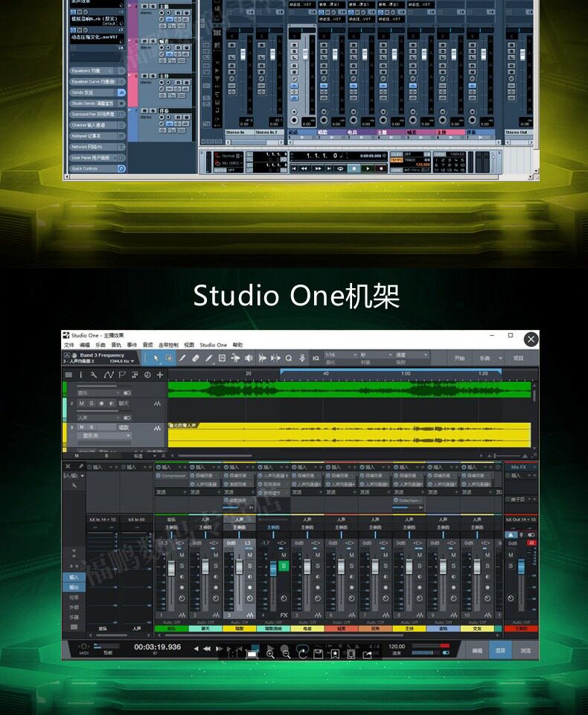Open the 视图 menu in Studio One
588x715 pixels.
(x=189, y=345)
